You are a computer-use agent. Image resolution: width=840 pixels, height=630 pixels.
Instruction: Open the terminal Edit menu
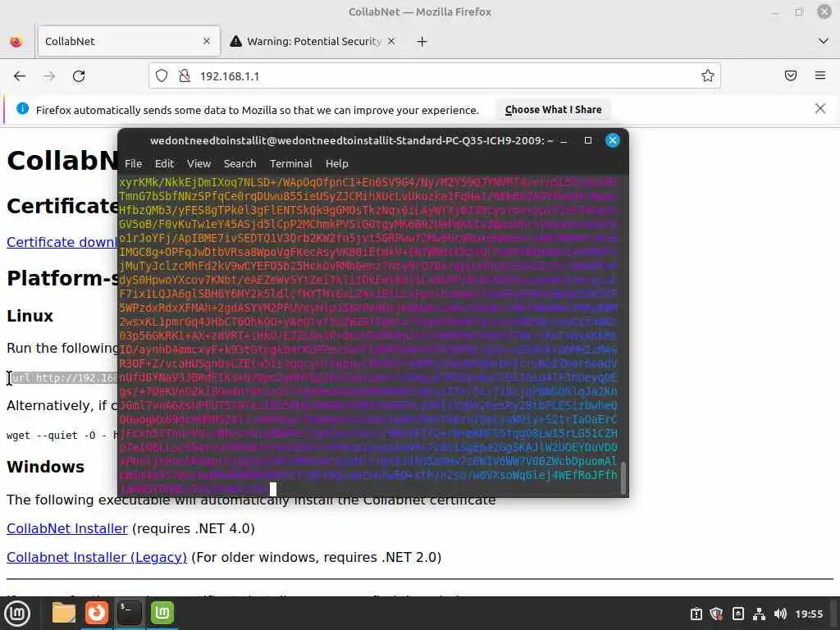(x=164, y=164)
